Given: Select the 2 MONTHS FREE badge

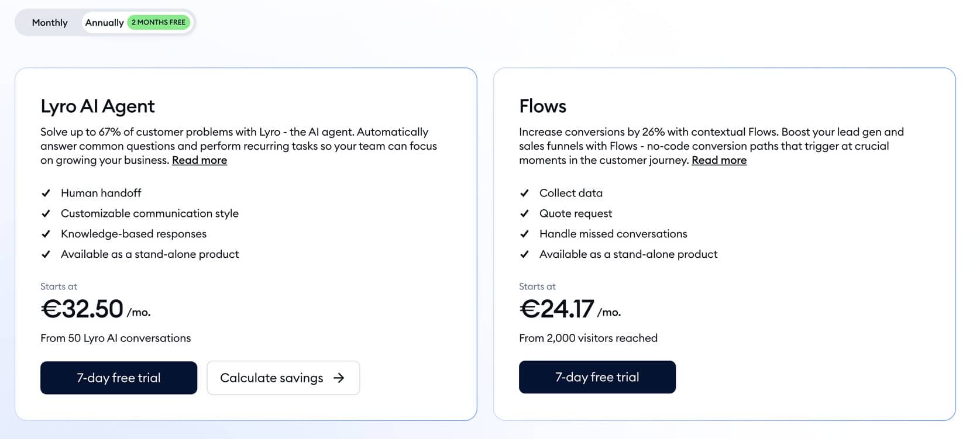Looking at the screenshot, I should (158, 22).
